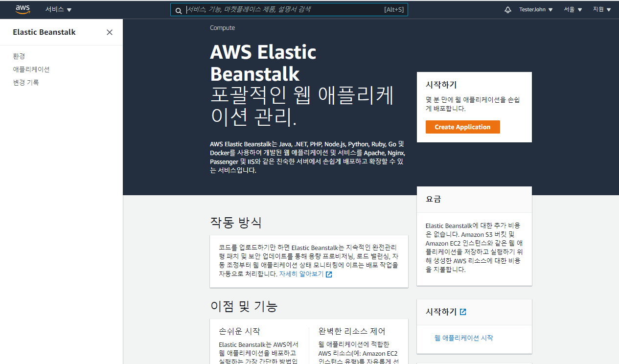Click the 손쉬운 시작 feature title

tap(239, 331)
